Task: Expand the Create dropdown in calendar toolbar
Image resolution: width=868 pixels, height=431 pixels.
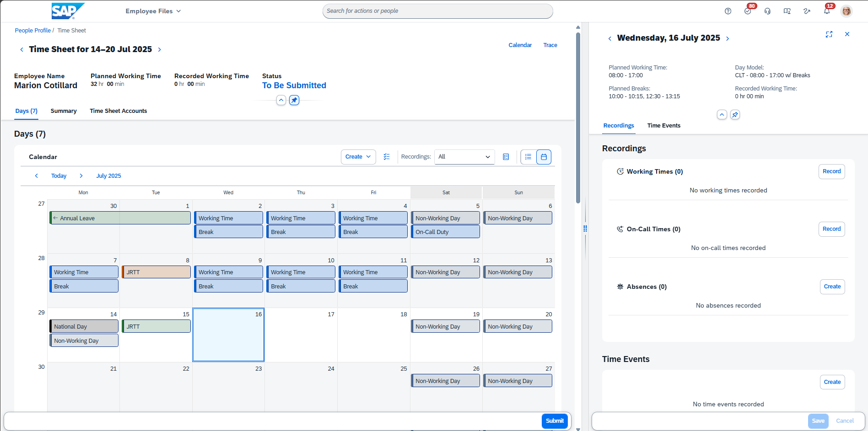Action: coord(358,157)
